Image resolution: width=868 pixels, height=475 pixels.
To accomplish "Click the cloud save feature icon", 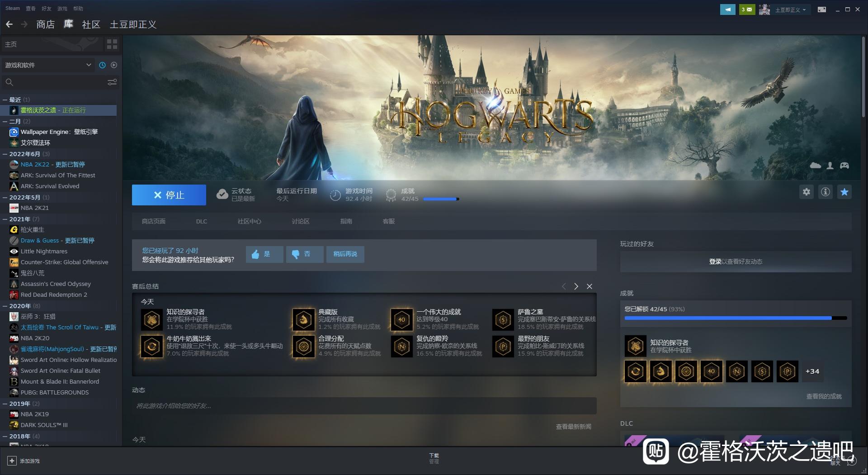I will pos(815,166).
